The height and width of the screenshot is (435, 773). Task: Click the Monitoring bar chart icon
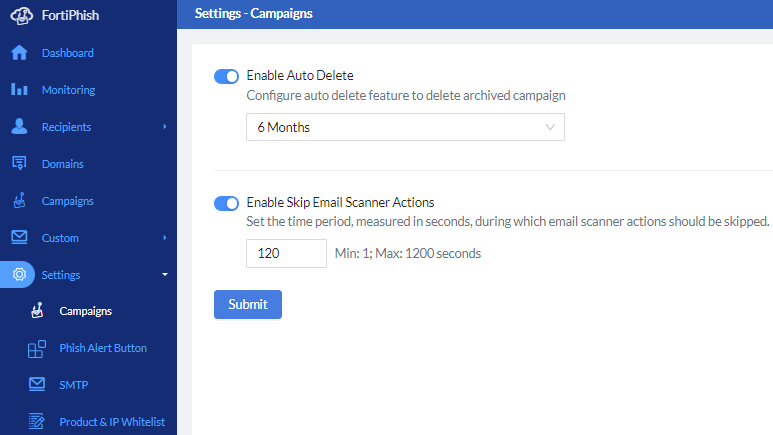tap(19, 90)
